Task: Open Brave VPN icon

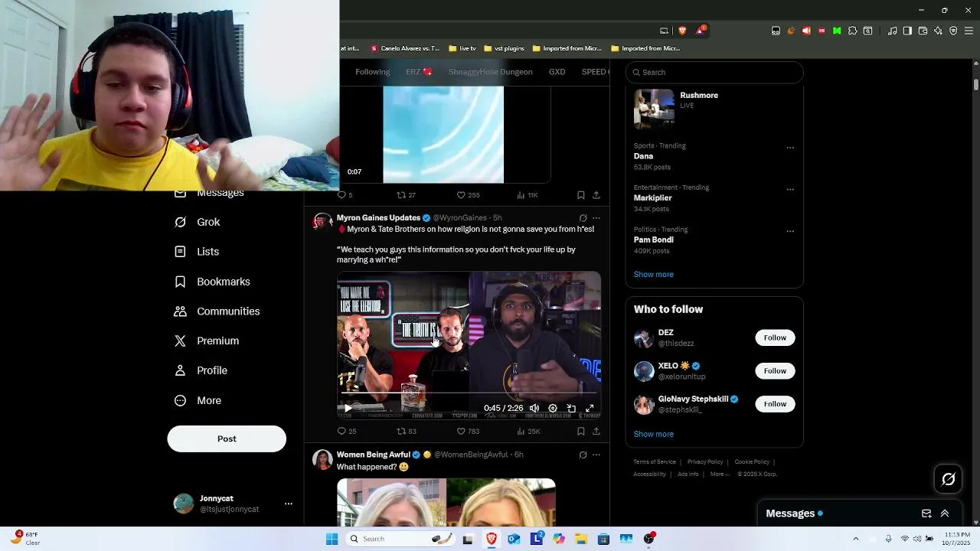Action: [x=953, y=31]
